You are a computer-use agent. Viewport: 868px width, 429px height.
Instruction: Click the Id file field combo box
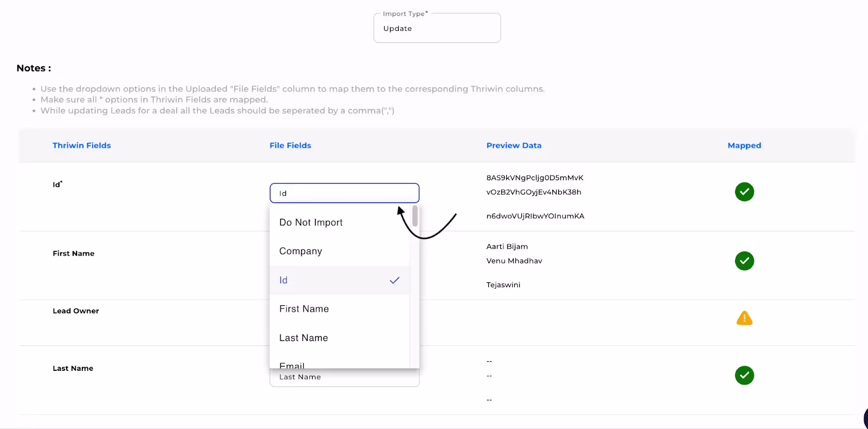[344, 193]
